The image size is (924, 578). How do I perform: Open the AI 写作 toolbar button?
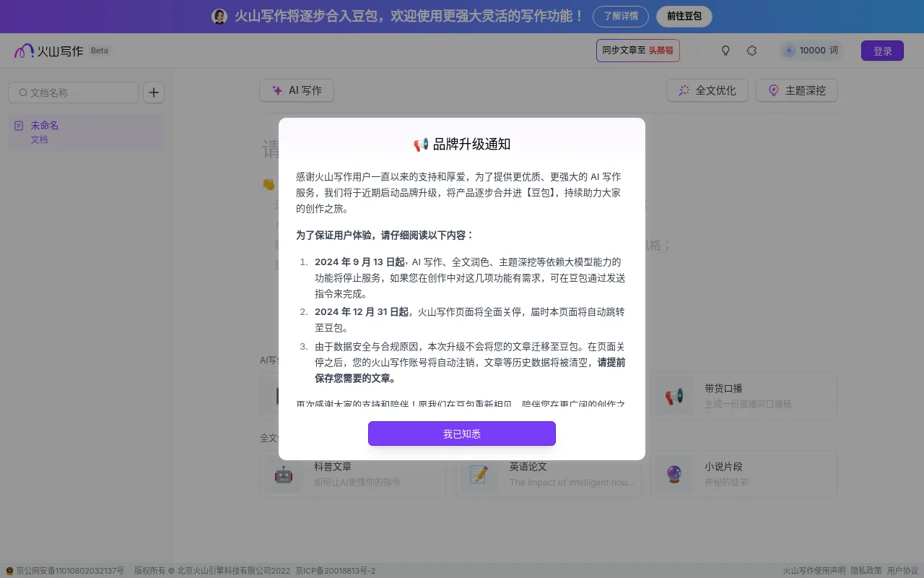pyautogui.click(x=297, y=90)
